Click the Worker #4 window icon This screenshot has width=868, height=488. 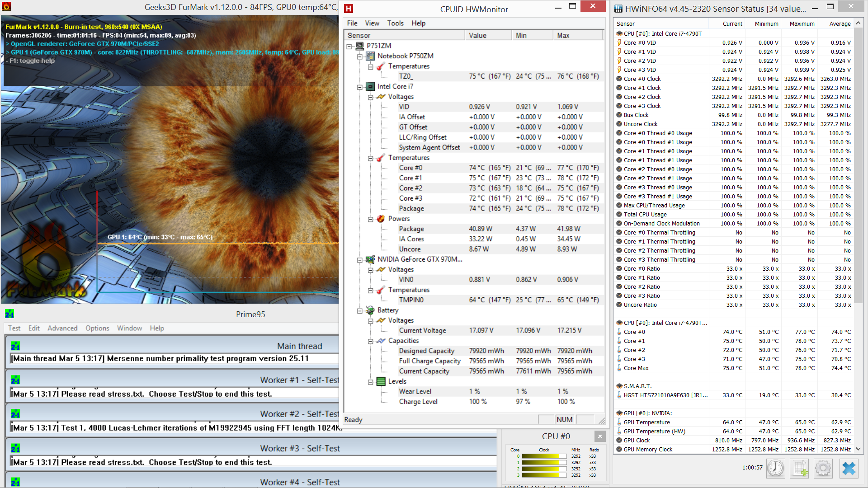click(x=15, y=482)
